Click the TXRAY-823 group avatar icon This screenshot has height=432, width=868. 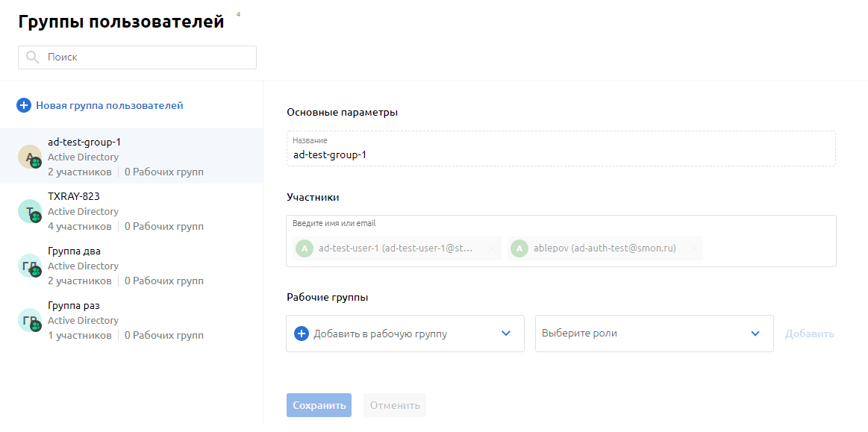coord(30,211)
